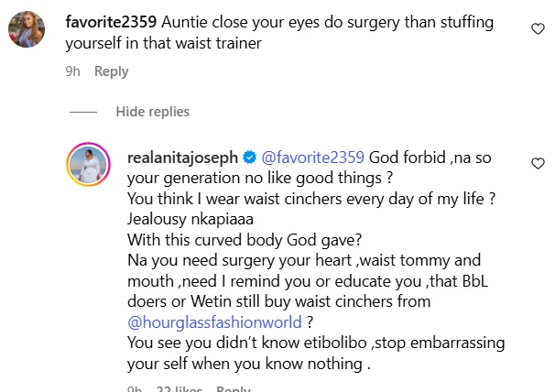The width and height of the screenshot is (555, 392).
Task: Open favorite2359's profile picture
Action: (26, 30)
